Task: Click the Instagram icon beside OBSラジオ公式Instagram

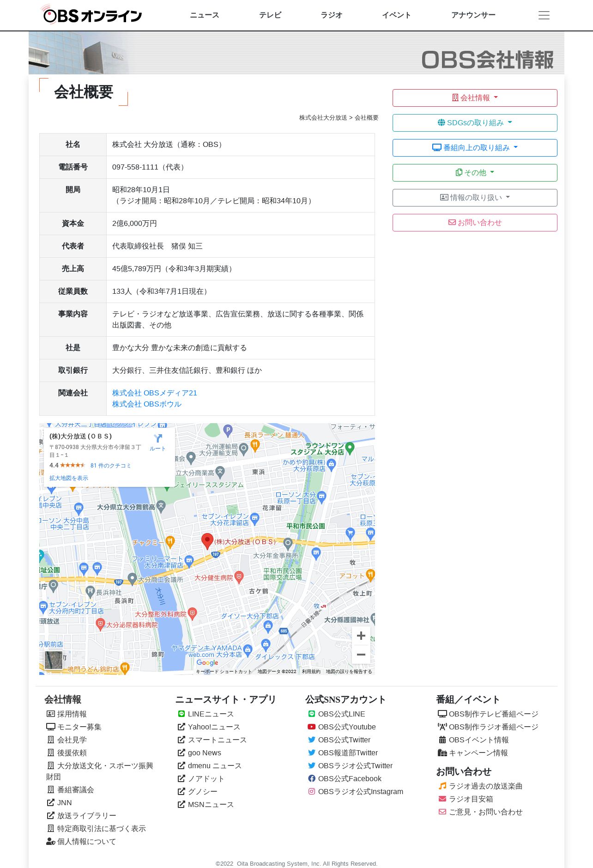Action: click(x=312, y=791)
